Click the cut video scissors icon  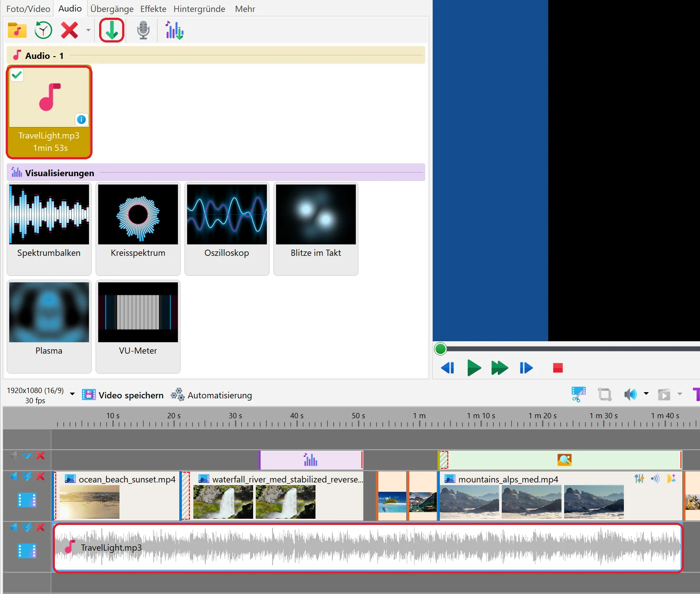point(578,394)
